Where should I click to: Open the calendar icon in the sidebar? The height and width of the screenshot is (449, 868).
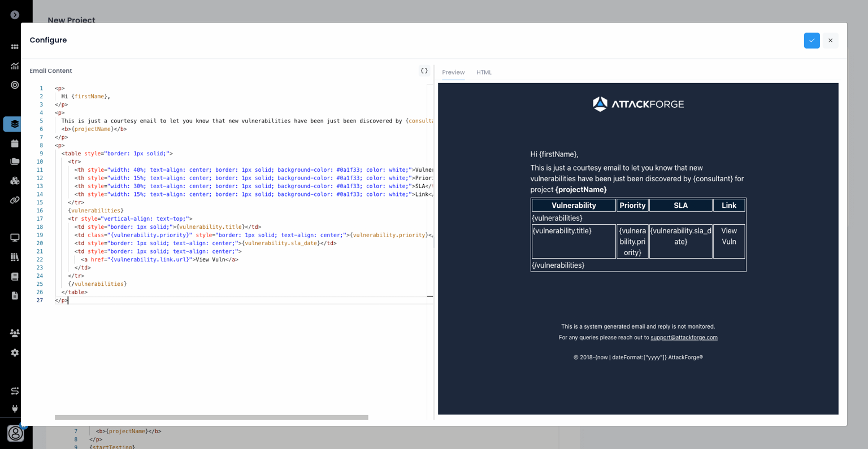click(15, 143)
